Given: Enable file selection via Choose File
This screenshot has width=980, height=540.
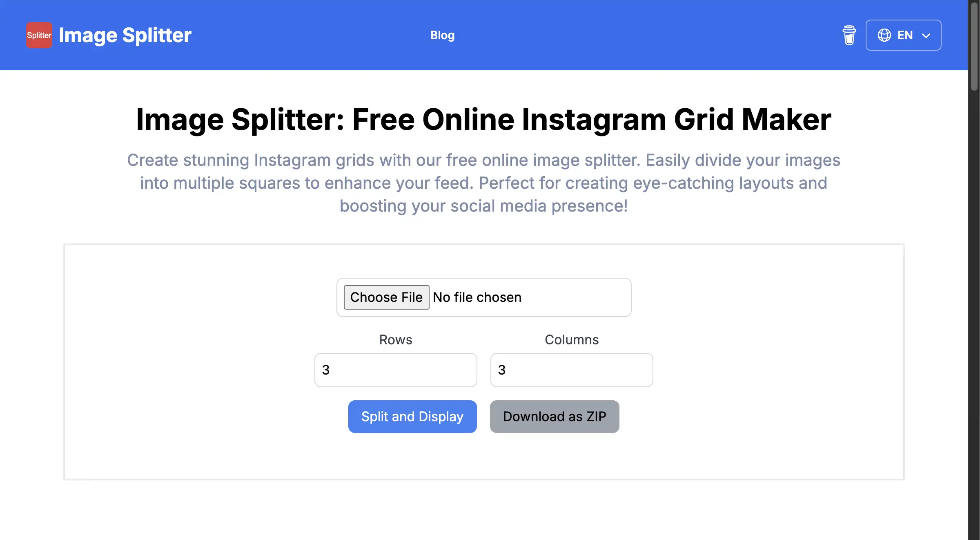Looking at the screenshot, I should [387, 297].
